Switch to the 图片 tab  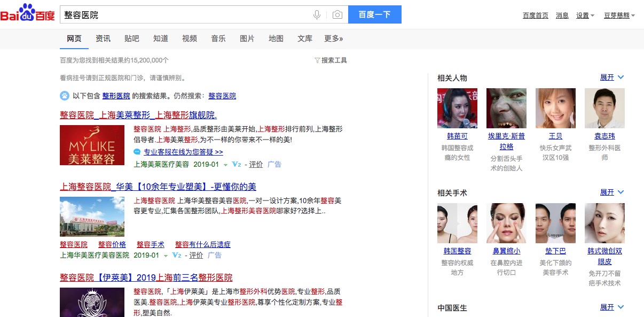tap(247, 38)
